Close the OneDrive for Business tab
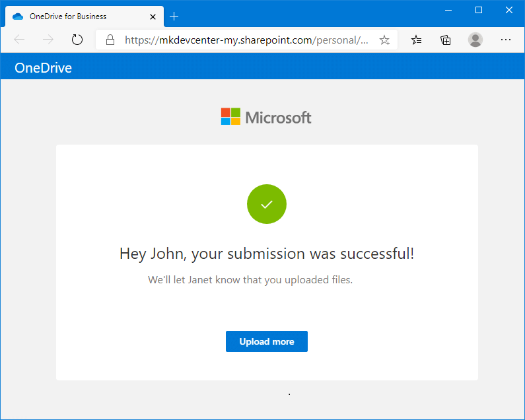 (x=153, y=17)
